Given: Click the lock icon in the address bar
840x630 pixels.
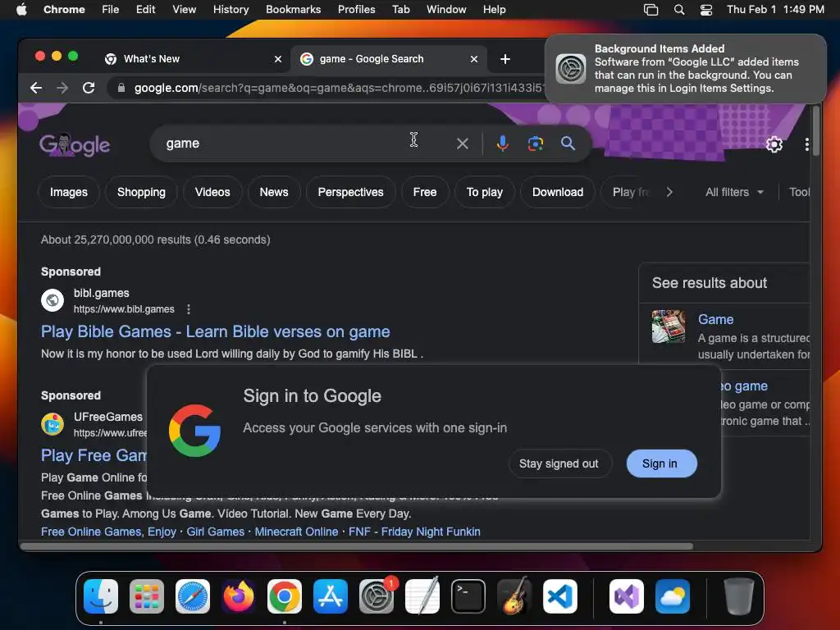Looking at the screenshot, I should 121,88.
